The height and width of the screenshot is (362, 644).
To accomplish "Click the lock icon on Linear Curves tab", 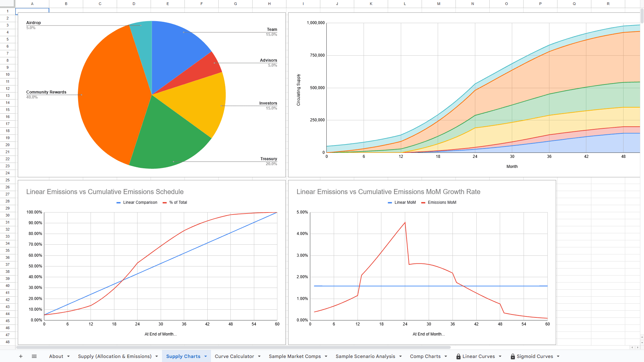I will [x=459, y=356].
